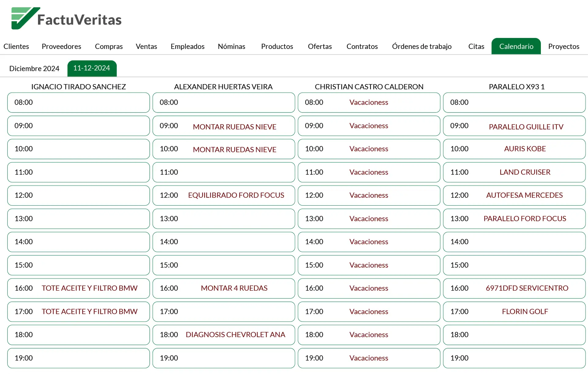Open the AUTOFESA MERCEDES appointment
The image size is (588, 376).
[x=514, y=195]
